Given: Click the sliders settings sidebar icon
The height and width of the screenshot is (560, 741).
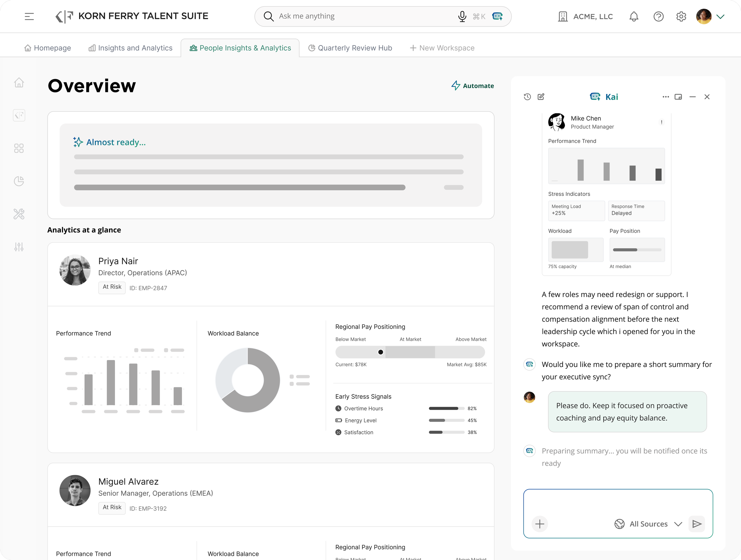Looking at the screenshot, I should click(19, 247).
